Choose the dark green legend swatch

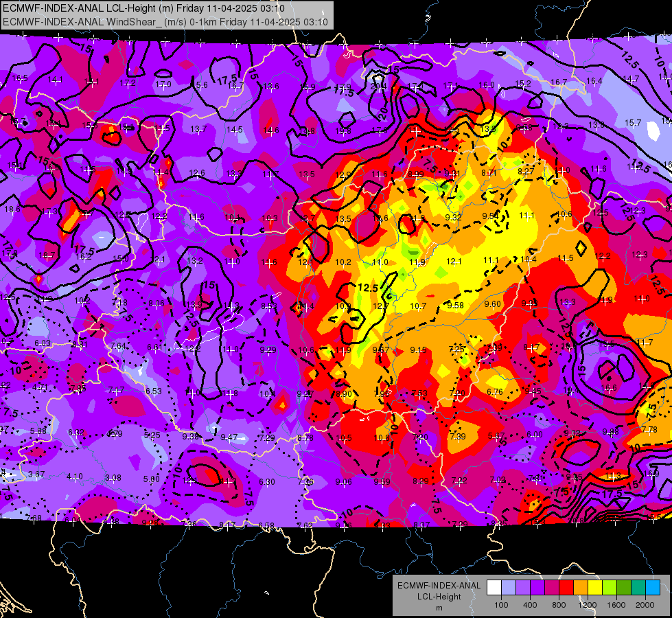(624, 588)
